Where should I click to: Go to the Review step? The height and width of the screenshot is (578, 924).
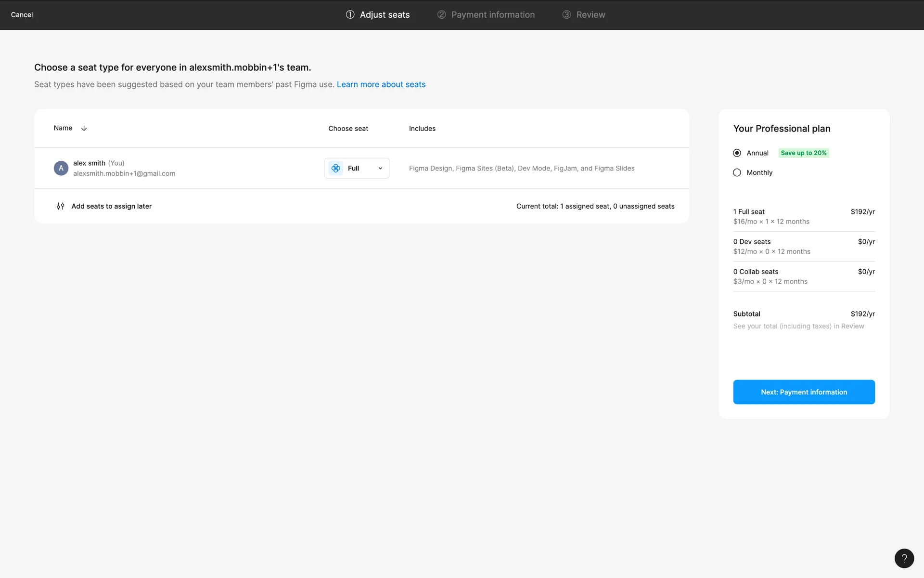tap(590, 14)
